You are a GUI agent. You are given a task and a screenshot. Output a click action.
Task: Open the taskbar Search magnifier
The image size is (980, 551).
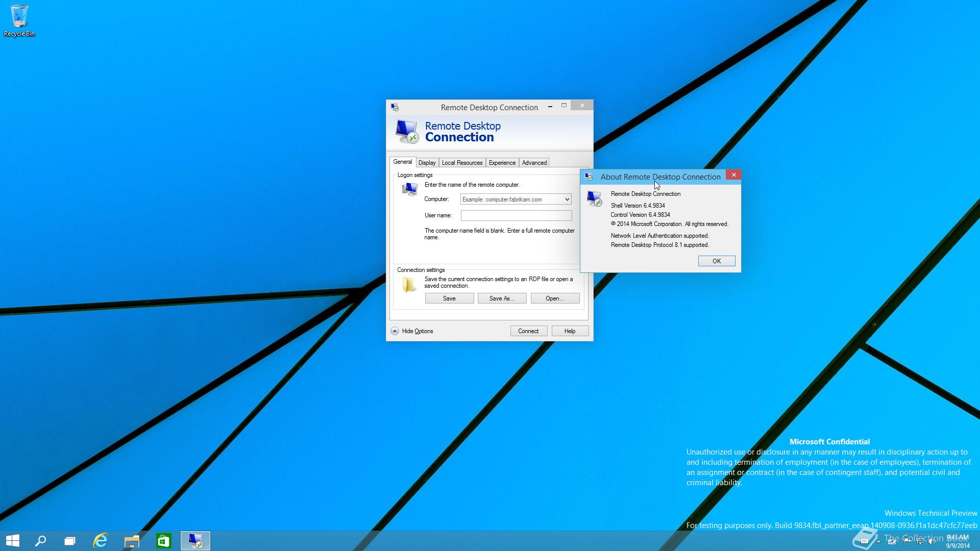pyautogui.click(x=40, y=541)
